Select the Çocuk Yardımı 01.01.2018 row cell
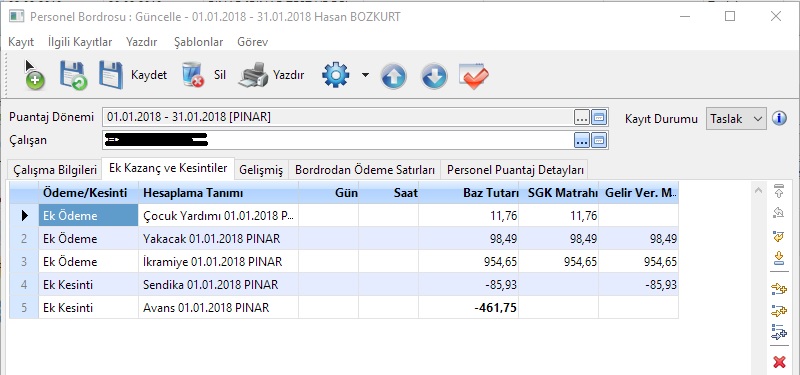The width and height of the screenshot is (800, 375). [x=218, y=215]
